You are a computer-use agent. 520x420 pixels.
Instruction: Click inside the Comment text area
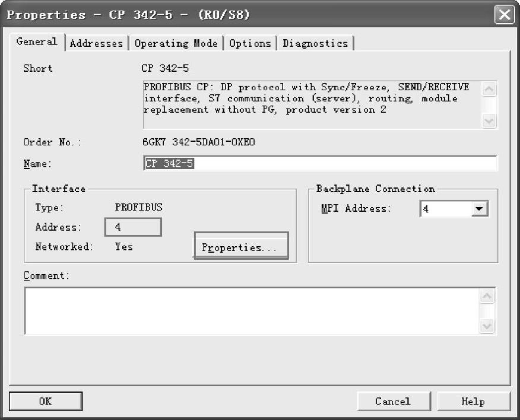(252, 311)
